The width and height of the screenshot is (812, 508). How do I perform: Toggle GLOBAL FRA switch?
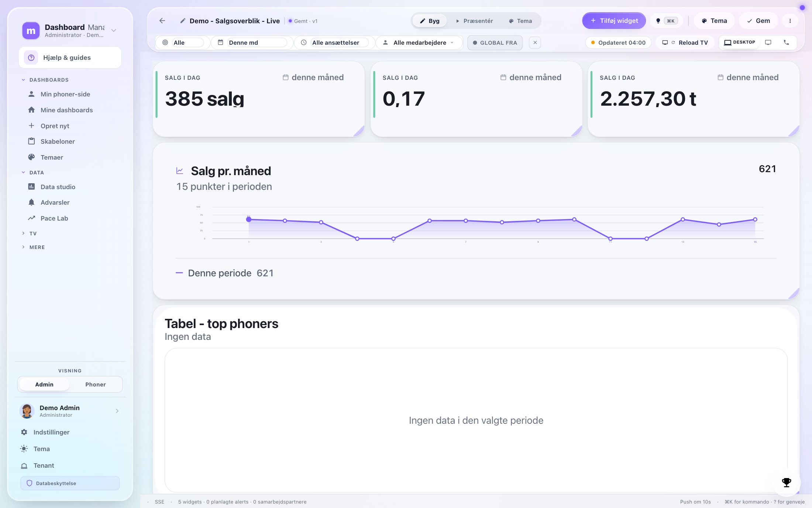tap(495, 42)
